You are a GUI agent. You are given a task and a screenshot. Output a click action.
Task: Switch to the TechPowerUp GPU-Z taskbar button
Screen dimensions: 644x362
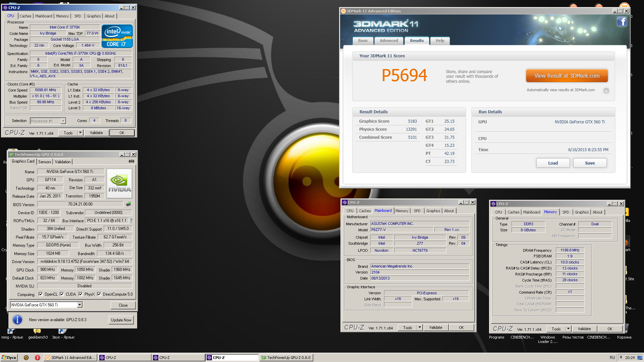pos(286,358)
